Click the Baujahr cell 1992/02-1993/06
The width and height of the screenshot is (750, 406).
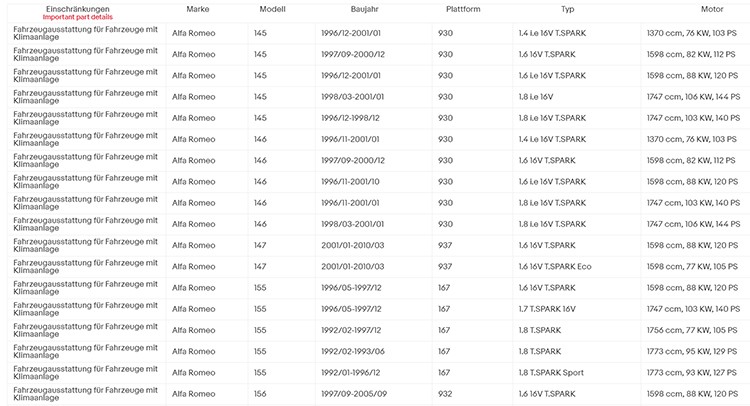point(353,351)
